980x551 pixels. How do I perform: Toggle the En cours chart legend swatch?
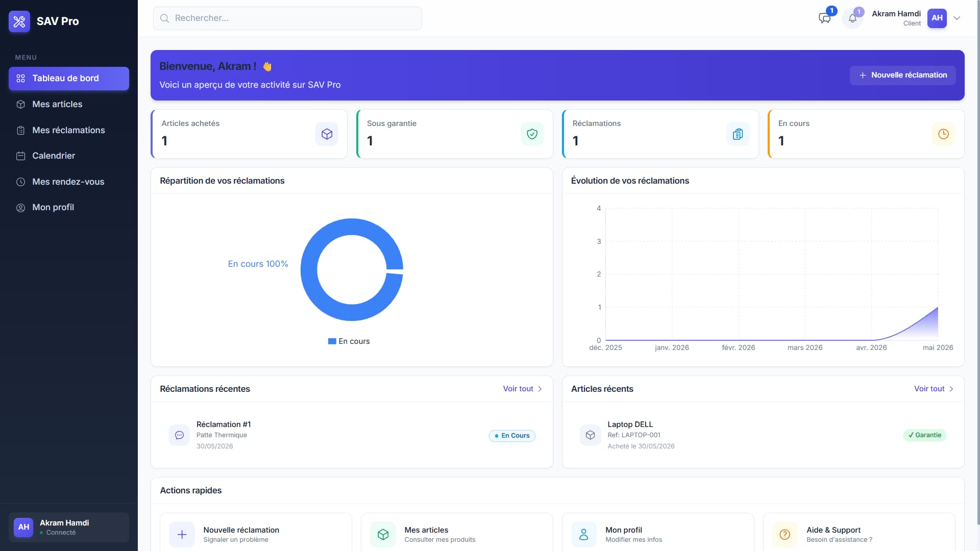tap(332, 341)
